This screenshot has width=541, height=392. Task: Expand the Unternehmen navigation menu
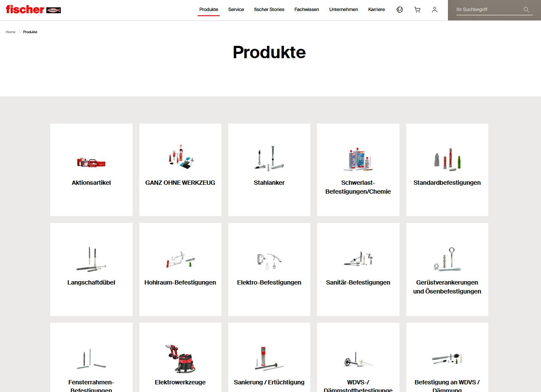coord(343,10)
